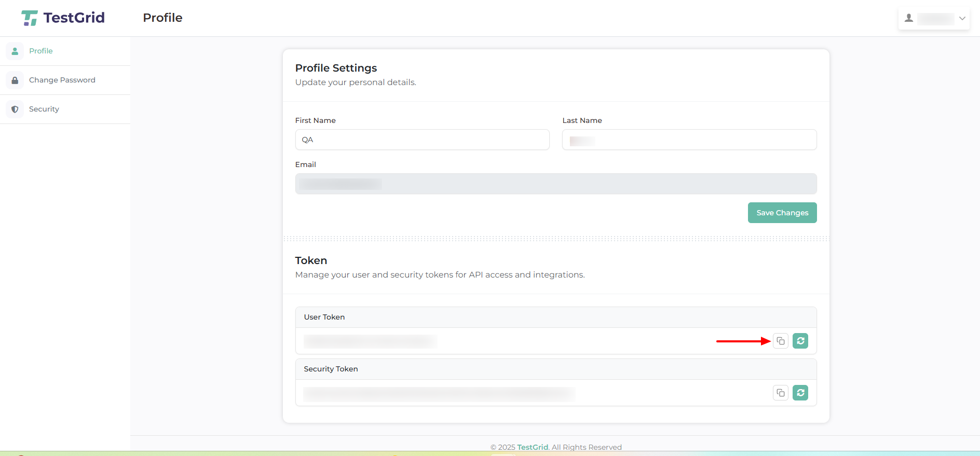Image resolution: width=980 pixels, height=456 pixels.
Task: Focus the First Name input field
Action: coord(422,140)
